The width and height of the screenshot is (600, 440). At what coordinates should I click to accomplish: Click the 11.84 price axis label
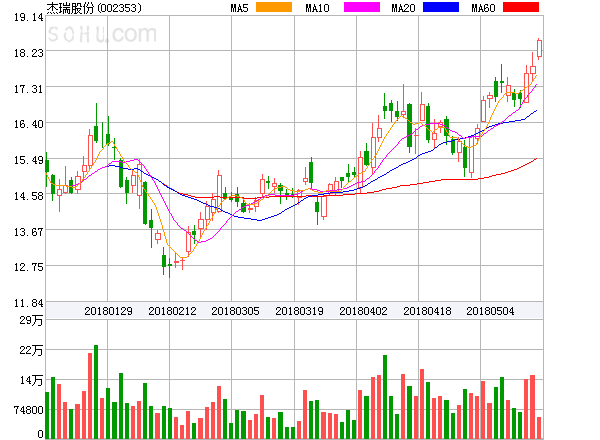coord(29,303)
